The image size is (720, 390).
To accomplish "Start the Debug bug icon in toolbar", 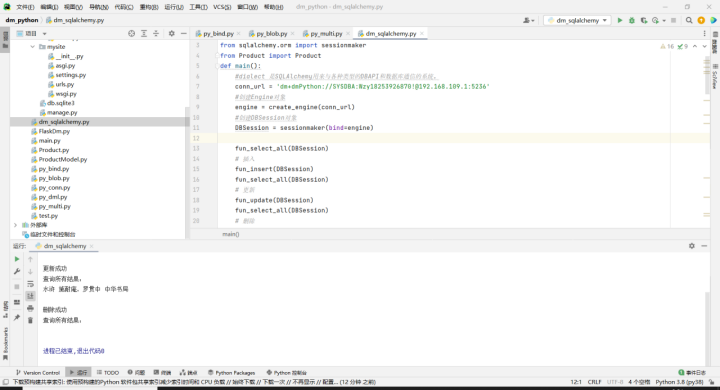I will pos(631,20).
